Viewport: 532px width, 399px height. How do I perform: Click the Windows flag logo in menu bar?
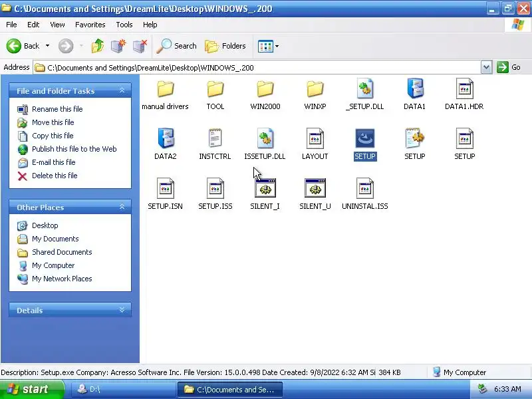point(518,25)
